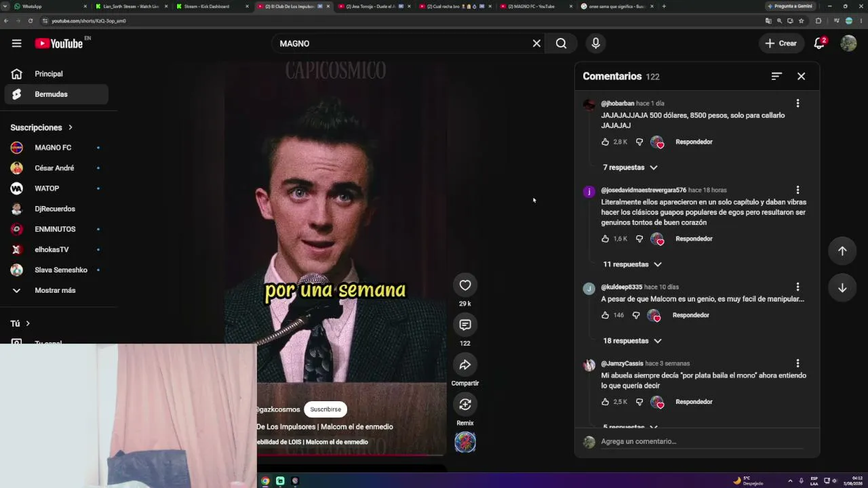Share this Short

(465, 365)
